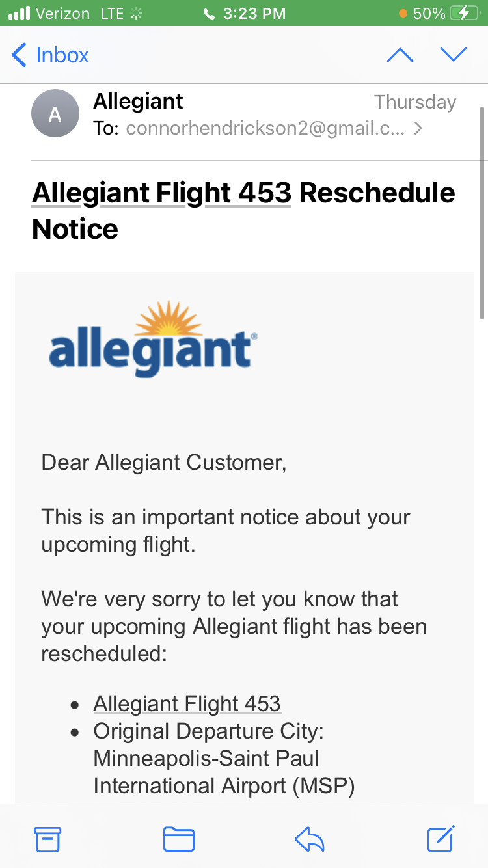This screenshot has height=868, width=488.
Task: Open the move-to-folder icon
Action: [178, 839]
